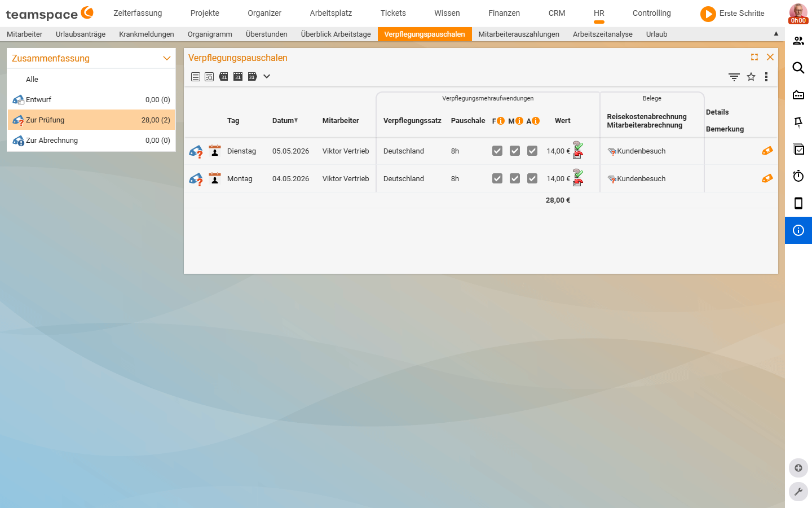The width and height of the screenshot is (812, 508).
Task: Open Kundenbesuch link in Dienstag row
Action: pyautogui.click(x=641, y=151)
